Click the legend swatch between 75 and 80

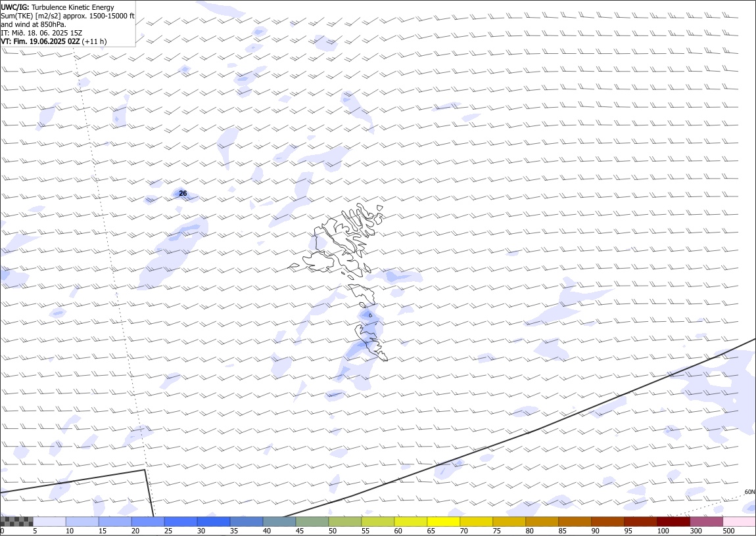coord(509,522)
